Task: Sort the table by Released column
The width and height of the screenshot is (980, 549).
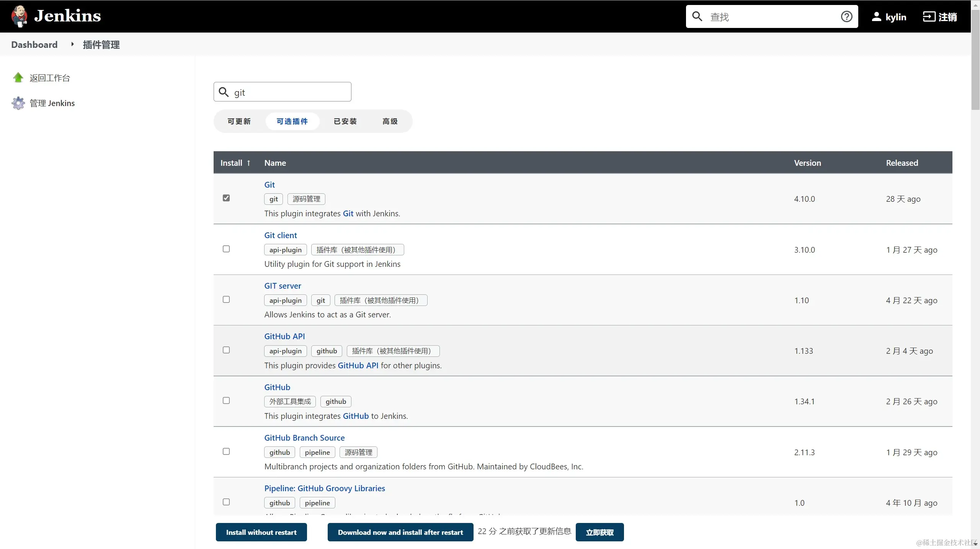Action: pos(902,163)
